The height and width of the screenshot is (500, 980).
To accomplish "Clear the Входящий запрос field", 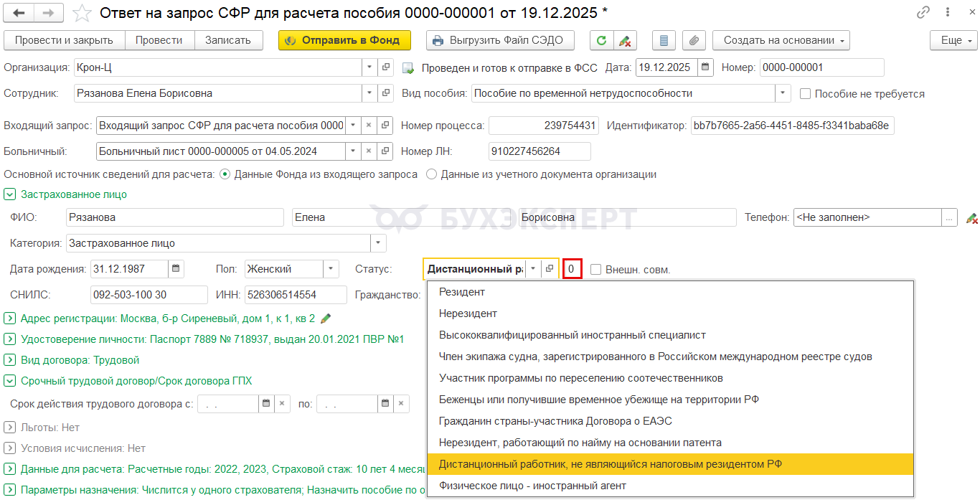I will coord(369,126).
